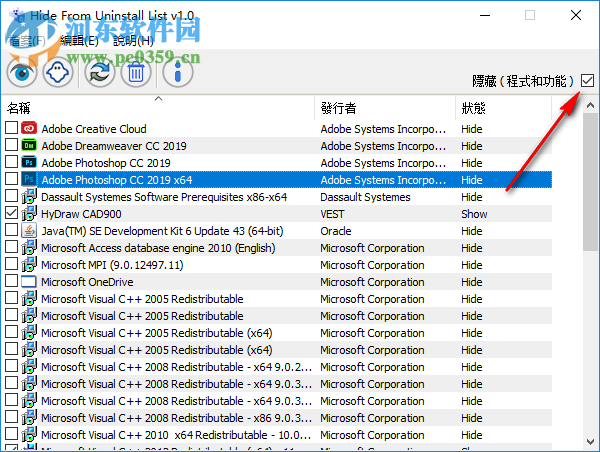Click the refresh list toolbar icon

[x=100, y=72]
